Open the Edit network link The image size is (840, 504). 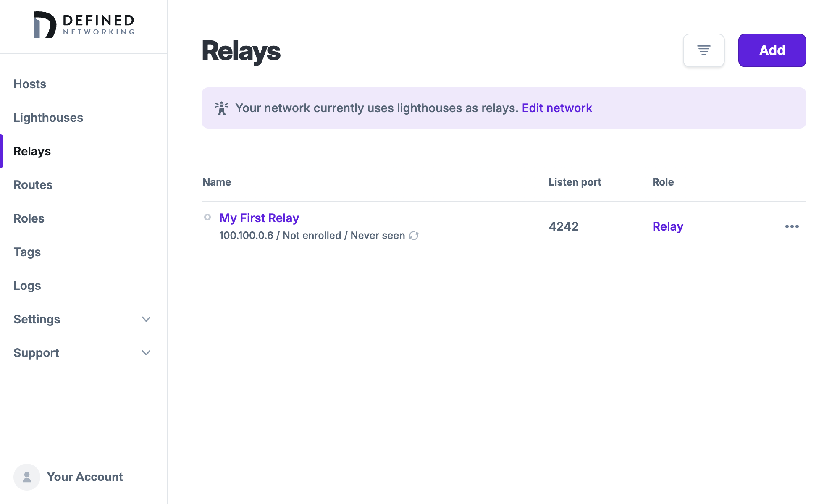(557, 108)
